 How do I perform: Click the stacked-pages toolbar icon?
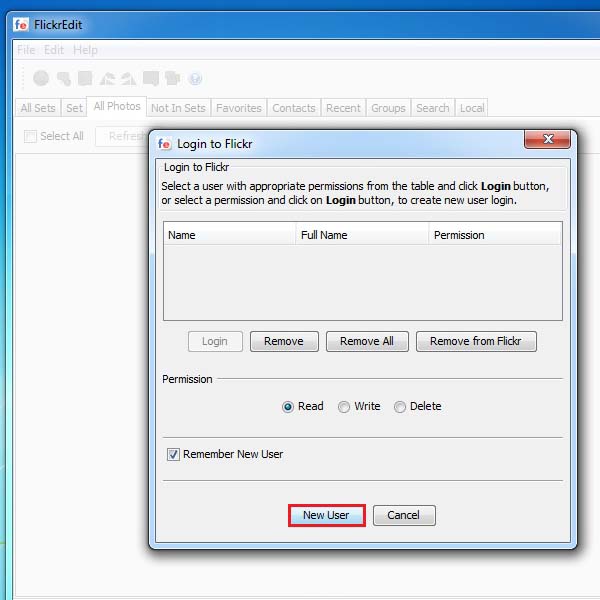point(173,78)
